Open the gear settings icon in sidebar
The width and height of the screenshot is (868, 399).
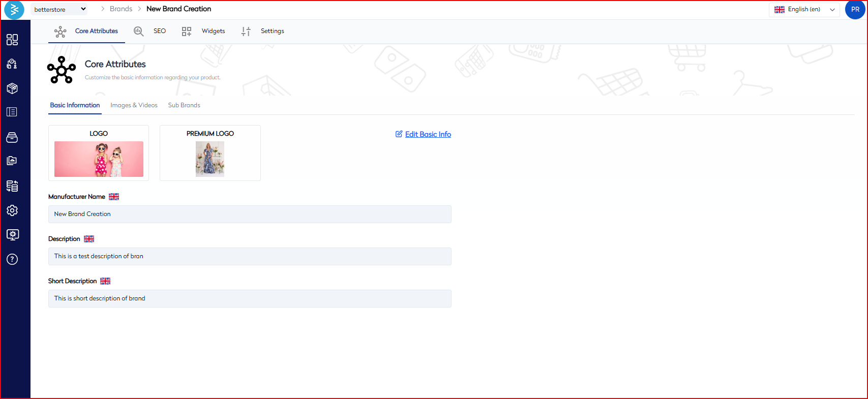point(12,210)
